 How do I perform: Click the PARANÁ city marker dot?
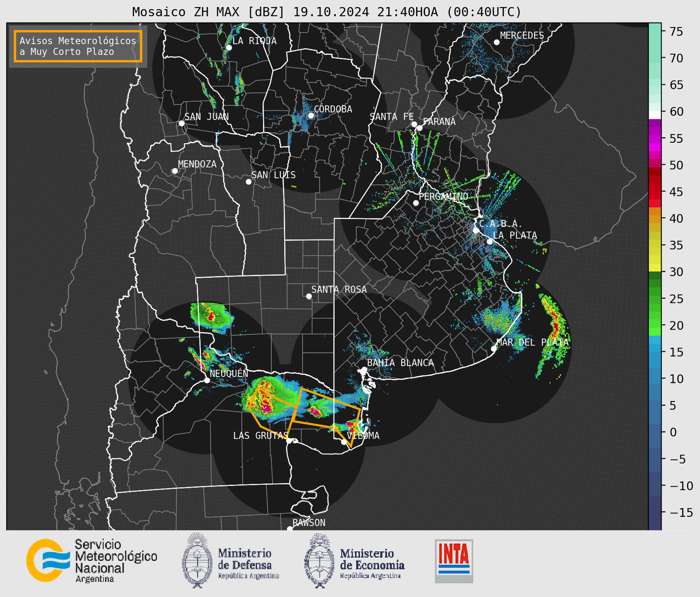point(420,128)
